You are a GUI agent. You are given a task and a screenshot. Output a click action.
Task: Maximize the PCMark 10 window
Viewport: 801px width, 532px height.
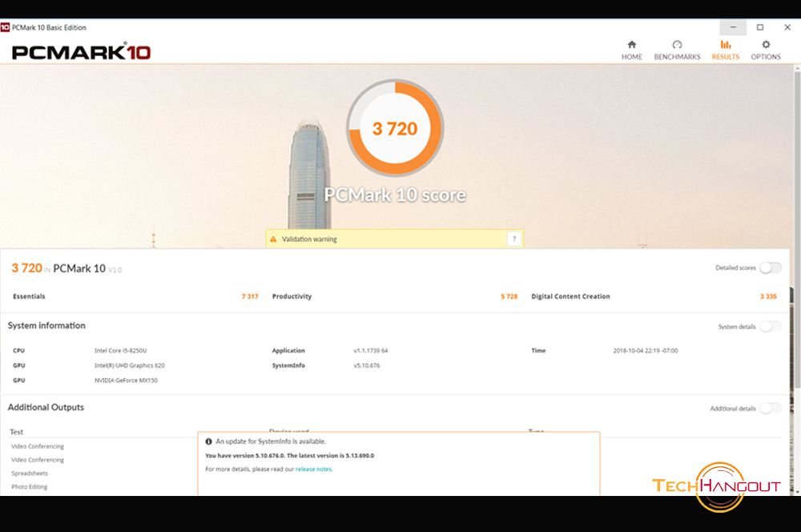[760, 27]
